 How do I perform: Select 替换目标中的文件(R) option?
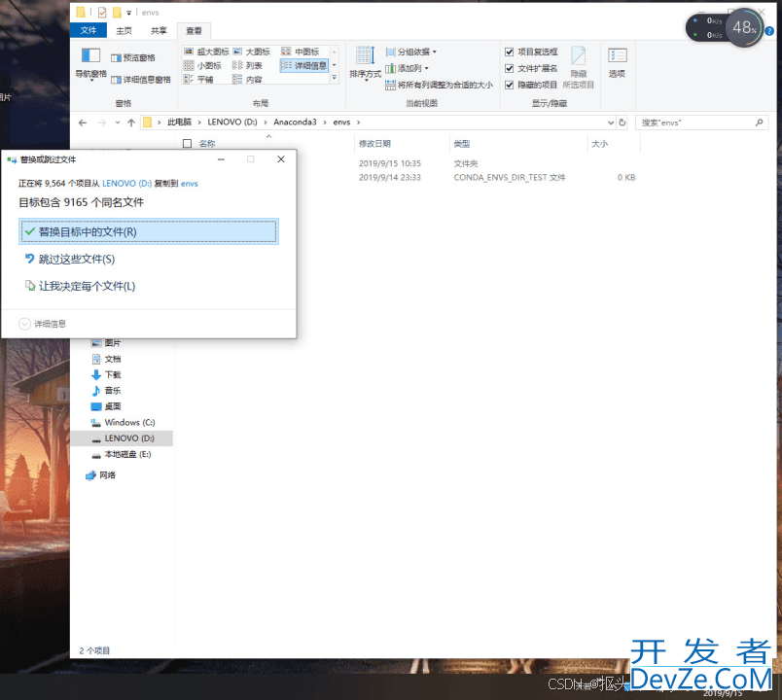tap(149, 231)
